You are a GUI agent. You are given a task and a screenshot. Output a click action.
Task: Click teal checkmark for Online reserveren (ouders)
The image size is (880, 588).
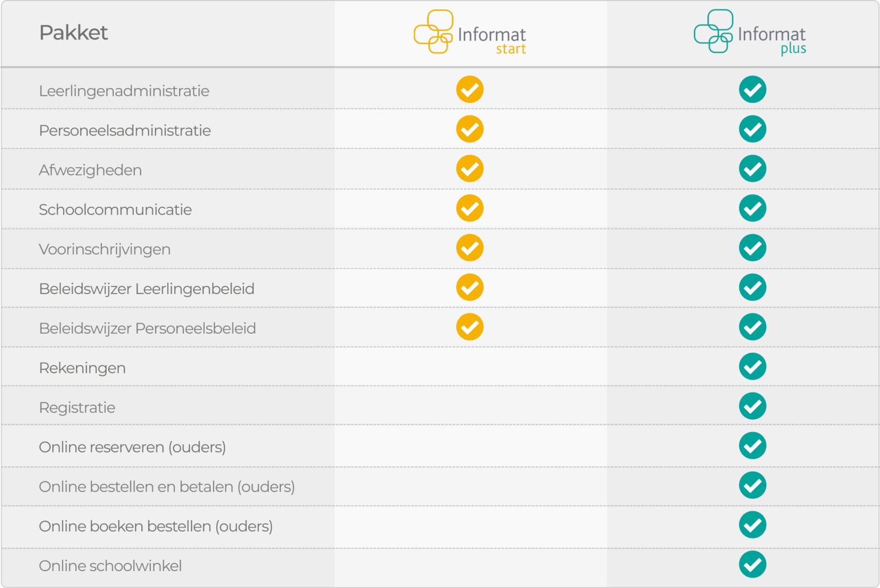pyautogui.click(x=753, y=445)
